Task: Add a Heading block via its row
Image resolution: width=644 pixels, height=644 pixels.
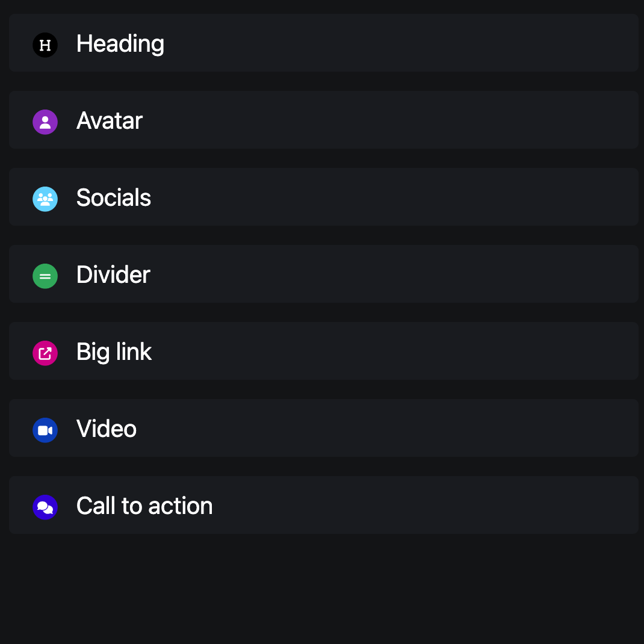Action: [x=324, y=43]
